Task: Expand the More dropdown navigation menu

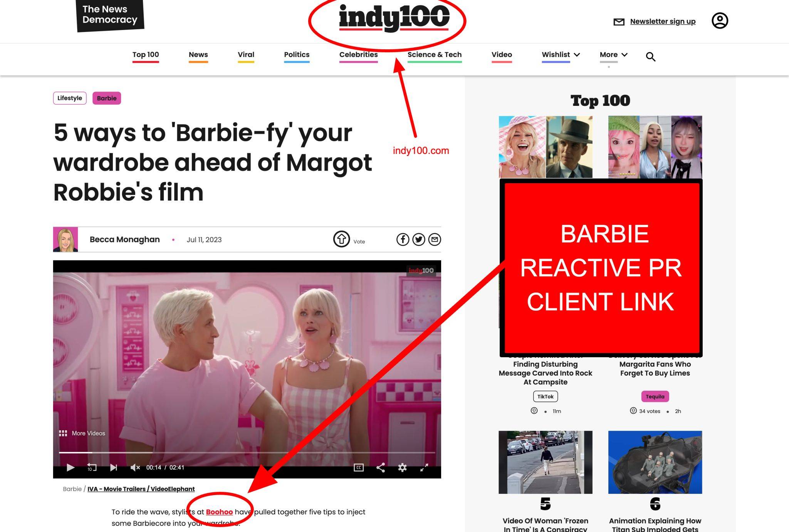Action: [614, 54]
